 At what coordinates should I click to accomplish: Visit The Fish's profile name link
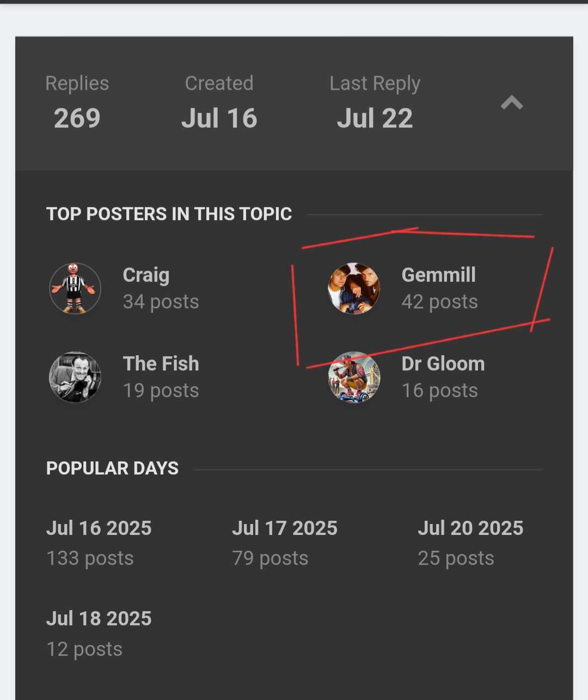click(161, 364)
